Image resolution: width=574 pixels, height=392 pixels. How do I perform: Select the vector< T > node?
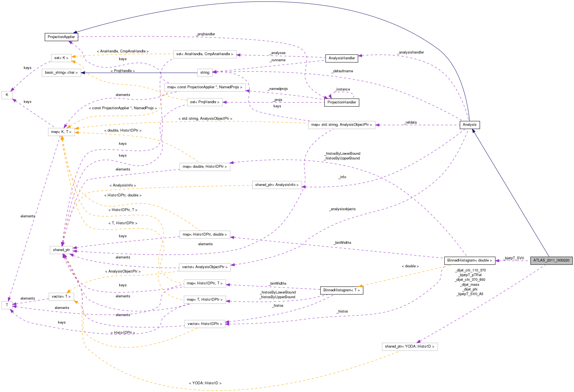point(61,297)
